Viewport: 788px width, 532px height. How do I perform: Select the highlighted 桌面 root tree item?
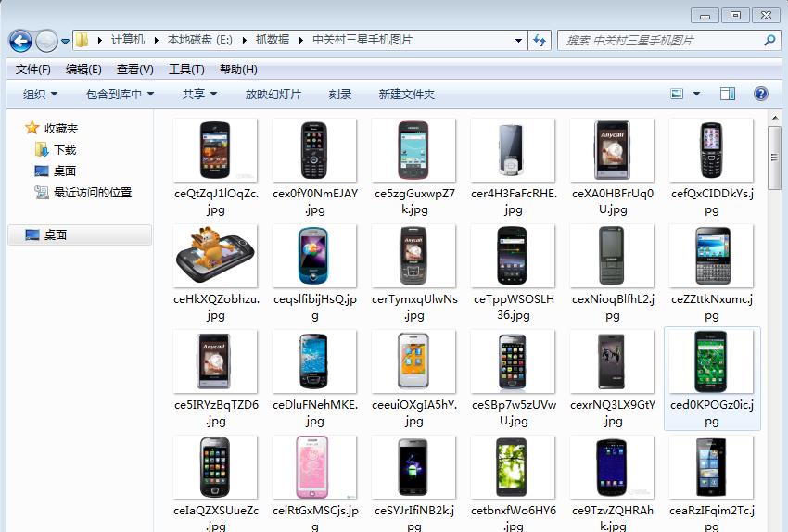[80, 234]
